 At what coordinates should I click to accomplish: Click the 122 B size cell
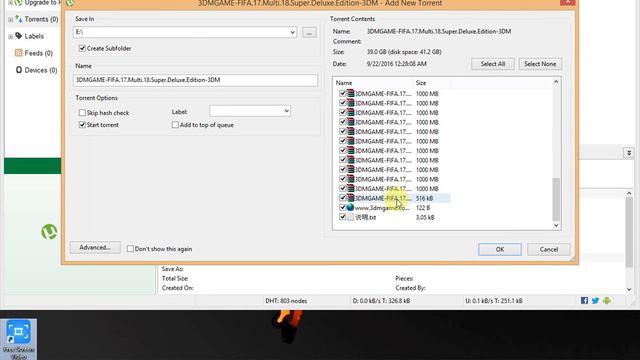coord(422,208)
